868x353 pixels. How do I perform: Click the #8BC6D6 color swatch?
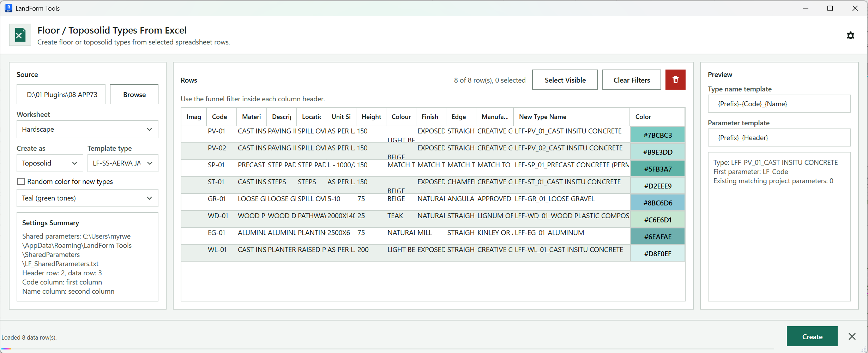658,203
